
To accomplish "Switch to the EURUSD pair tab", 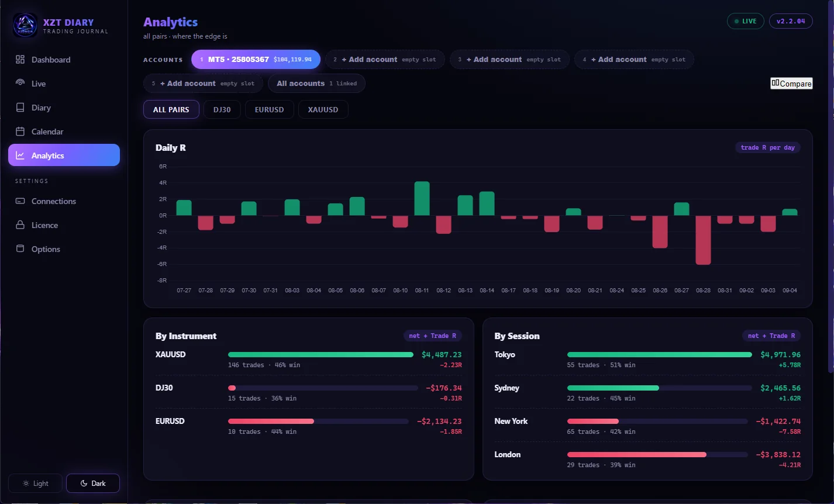I will click(270, 109).
